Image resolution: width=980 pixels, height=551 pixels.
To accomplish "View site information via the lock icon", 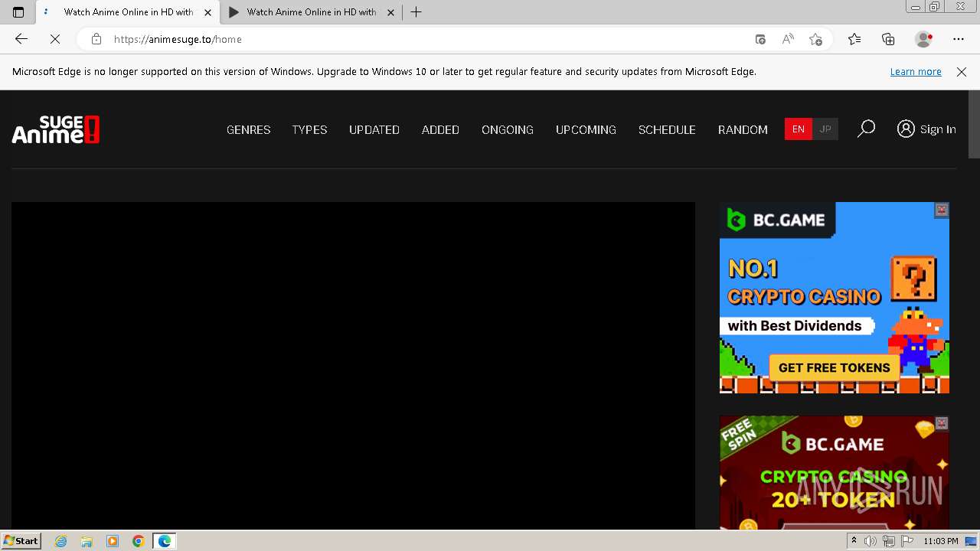I will tap(96, 39).
